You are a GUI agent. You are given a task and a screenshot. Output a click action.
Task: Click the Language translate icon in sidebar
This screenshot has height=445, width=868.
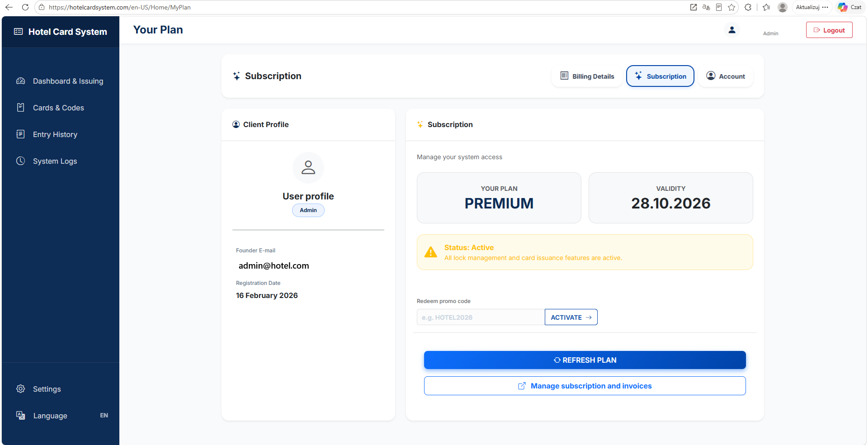(x=20, y=416)
